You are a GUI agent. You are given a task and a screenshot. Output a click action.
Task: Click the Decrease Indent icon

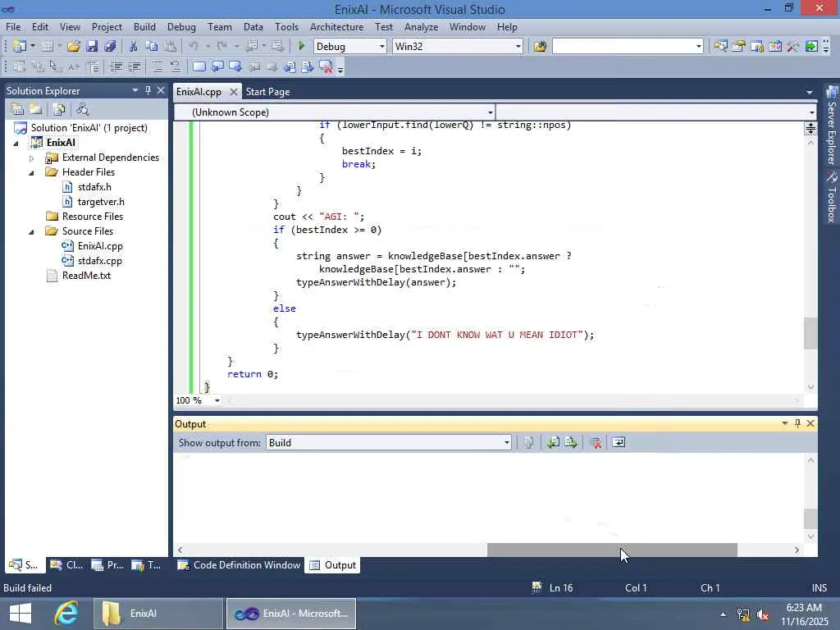pos(116,66)
